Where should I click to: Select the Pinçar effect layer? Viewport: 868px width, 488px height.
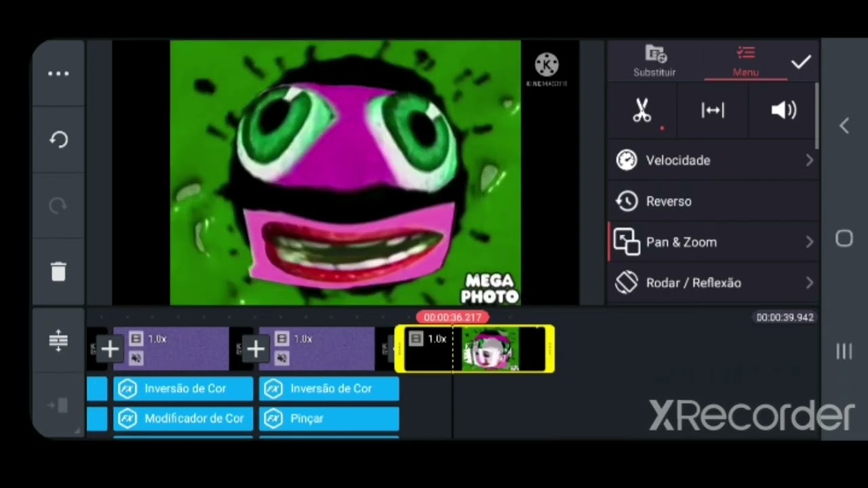click(329, 419)
